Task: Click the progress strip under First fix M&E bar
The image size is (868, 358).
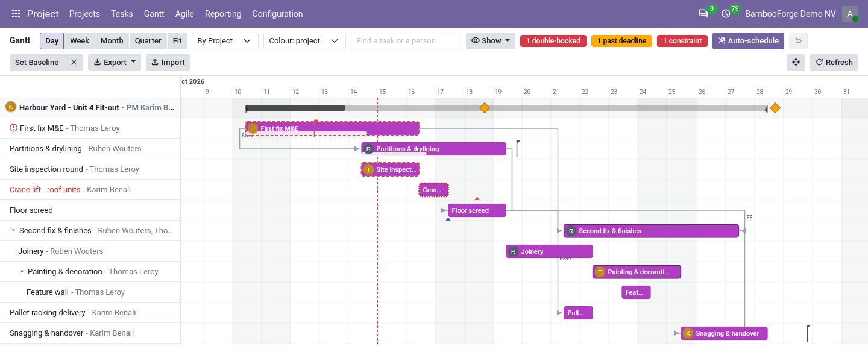Action: 306,133
